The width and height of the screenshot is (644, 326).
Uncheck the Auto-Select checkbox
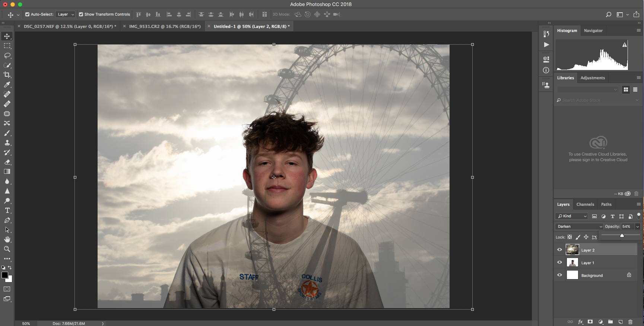click(27, 15)
